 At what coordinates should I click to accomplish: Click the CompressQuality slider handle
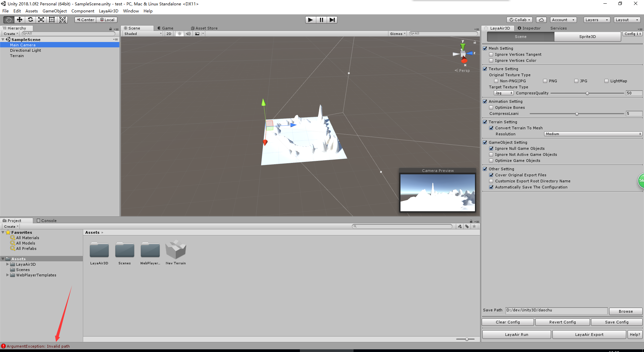pyautogui.click(x=587, y=93)
